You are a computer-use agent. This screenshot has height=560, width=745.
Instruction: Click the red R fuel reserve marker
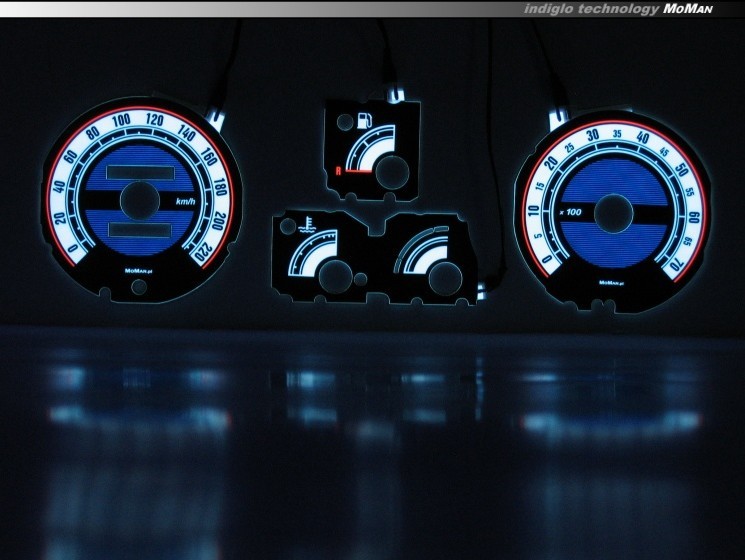[x=340, y=172]
